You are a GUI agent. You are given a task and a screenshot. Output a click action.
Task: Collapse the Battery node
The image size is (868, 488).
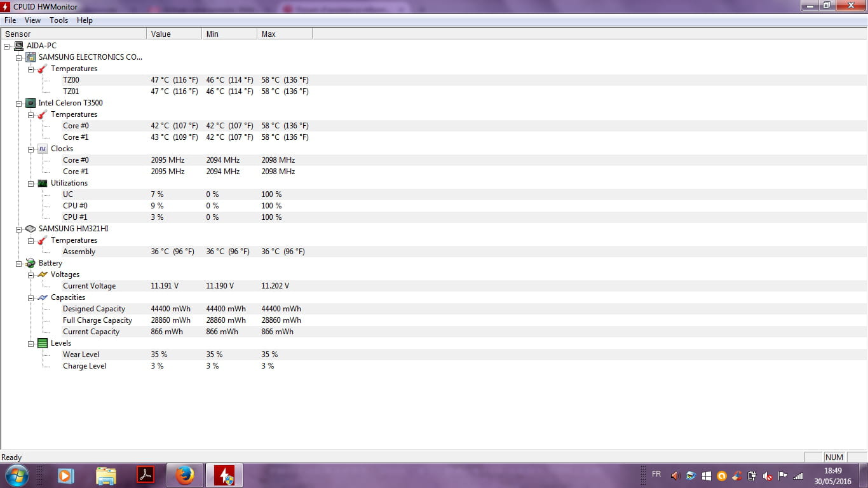coord(19,263)
